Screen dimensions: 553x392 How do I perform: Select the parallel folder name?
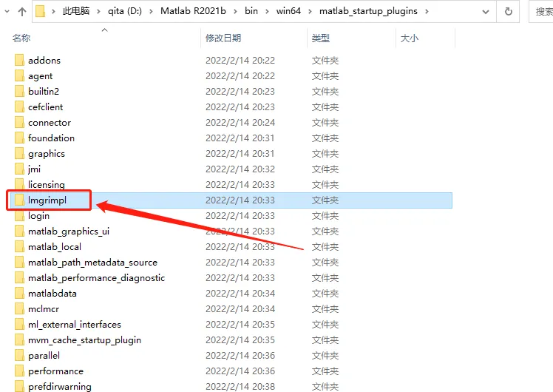[x=44, y=356]
